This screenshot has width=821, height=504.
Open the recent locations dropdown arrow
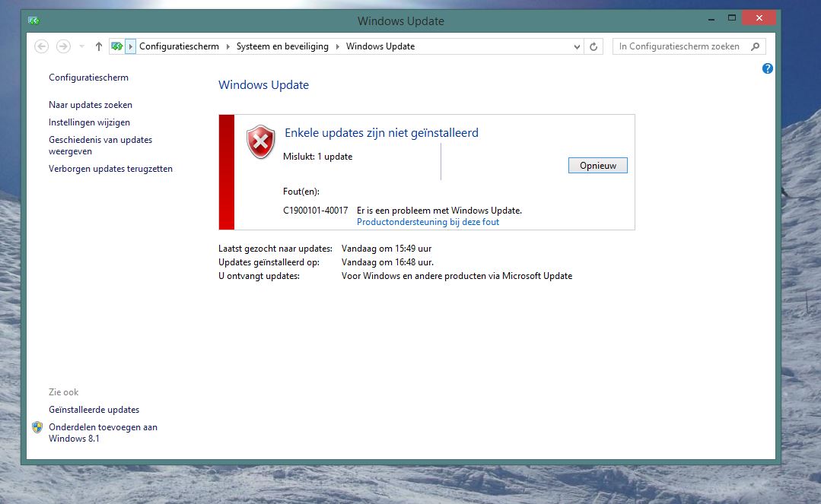[x=81, y=46]
